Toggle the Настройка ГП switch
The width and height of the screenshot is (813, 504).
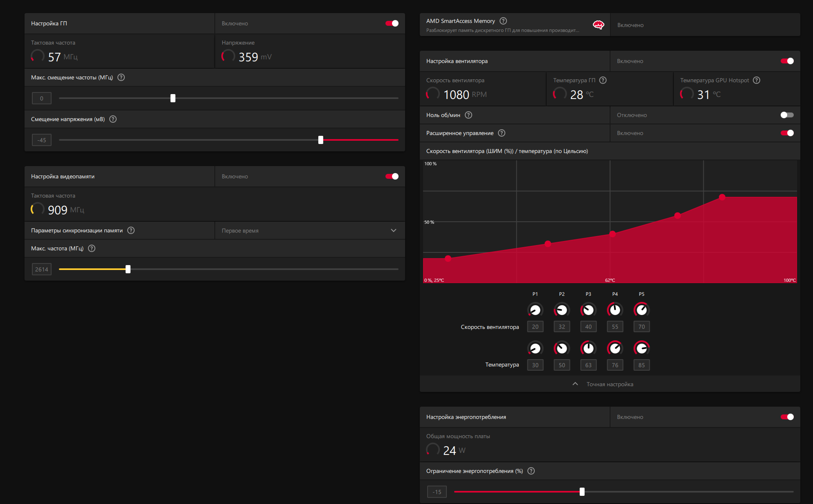point(392,23)
